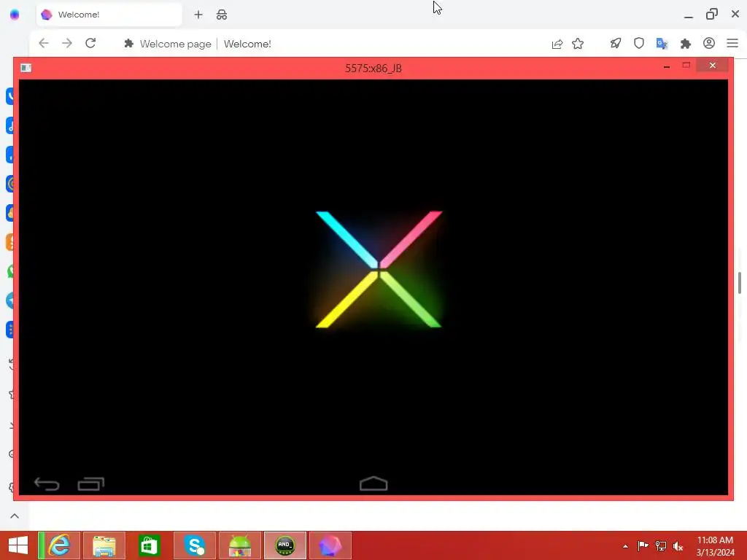The width and height of the screenshot is (747, 560).
Task: Bookmark the page with the star icon
Action: point(578,44)
